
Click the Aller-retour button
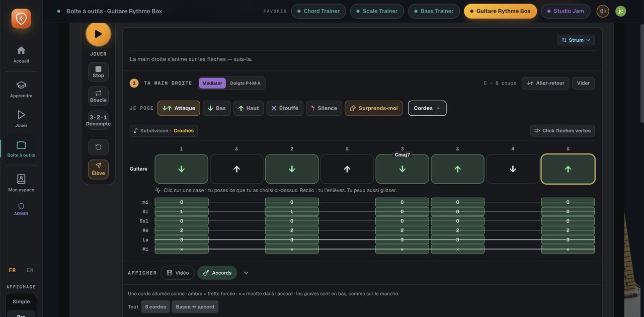tap(545, 83)
